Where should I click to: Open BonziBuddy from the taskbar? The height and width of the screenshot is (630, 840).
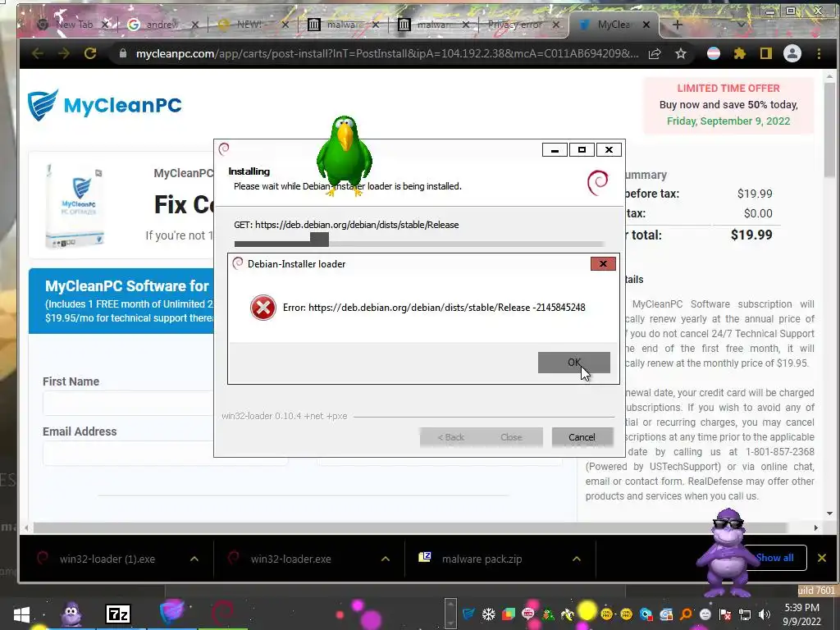71,614
